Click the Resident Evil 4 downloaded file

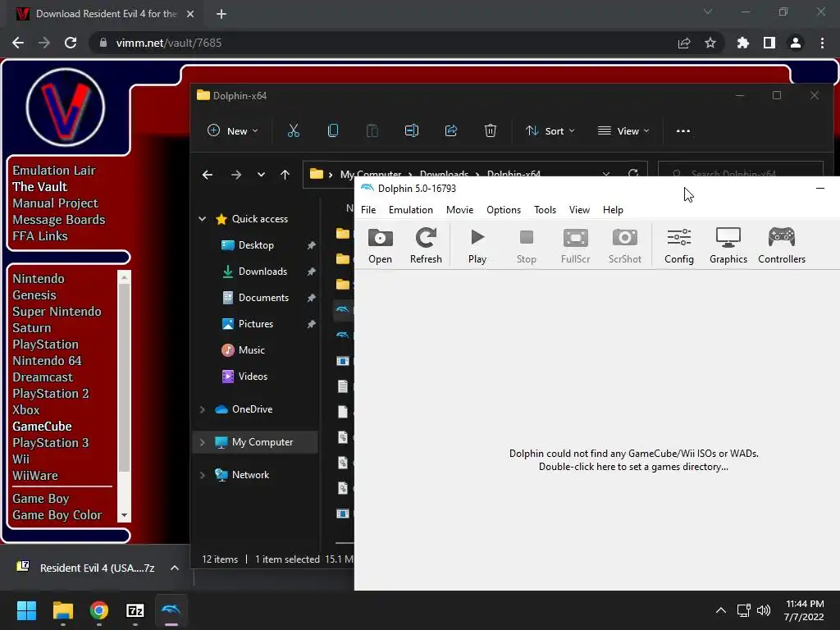[x=85, y=568]
